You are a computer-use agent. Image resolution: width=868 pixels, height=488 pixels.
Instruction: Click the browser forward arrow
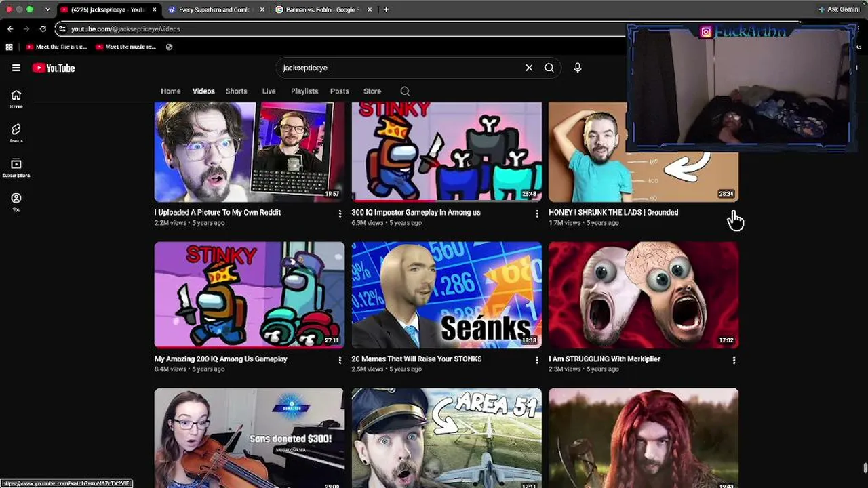[26, 29]
